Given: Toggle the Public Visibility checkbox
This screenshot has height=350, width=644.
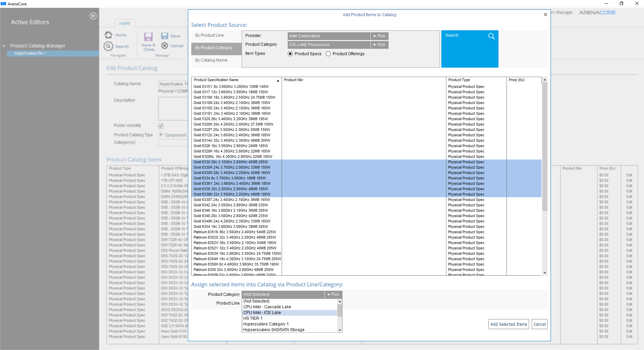Looking at the screenshot, I should tap(161, 126).
